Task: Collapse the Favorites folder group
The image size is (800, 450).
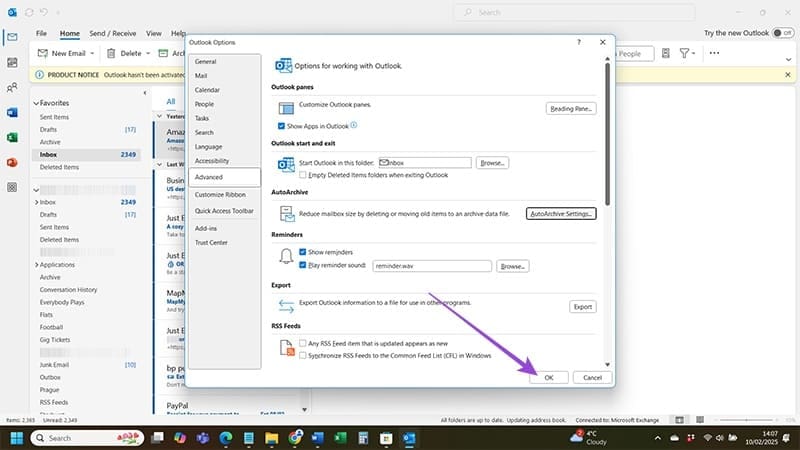Action: coord(36,103)
